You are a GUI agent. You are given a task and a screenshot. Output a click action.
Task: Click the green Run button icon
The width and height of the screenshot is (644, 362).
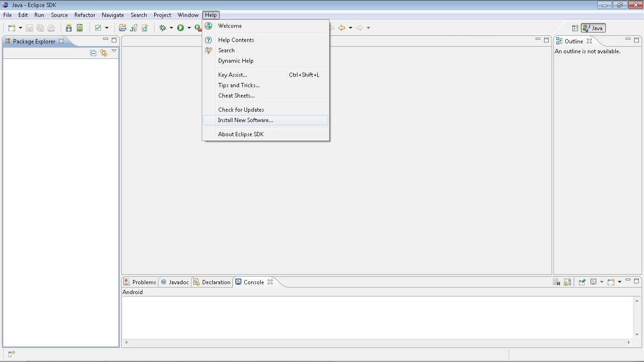coord(181,28)
